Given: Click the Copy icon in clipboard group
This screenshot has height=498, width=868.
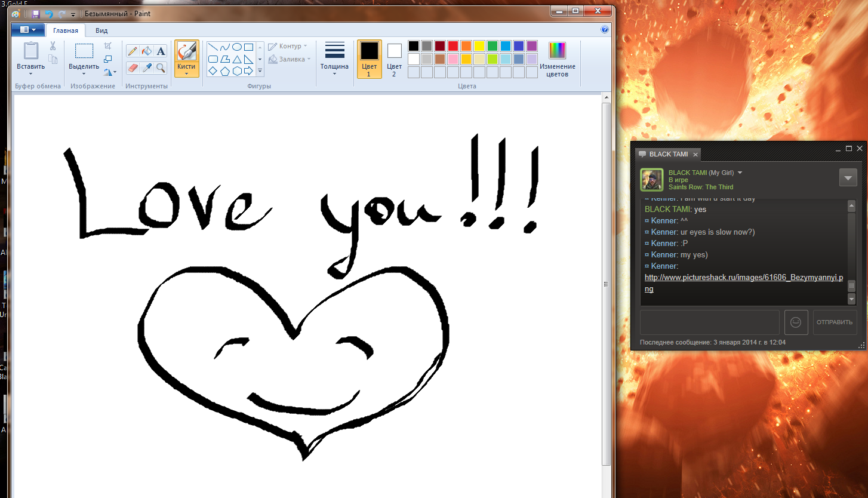Looking at the screenshot, I should click(53, 59).
